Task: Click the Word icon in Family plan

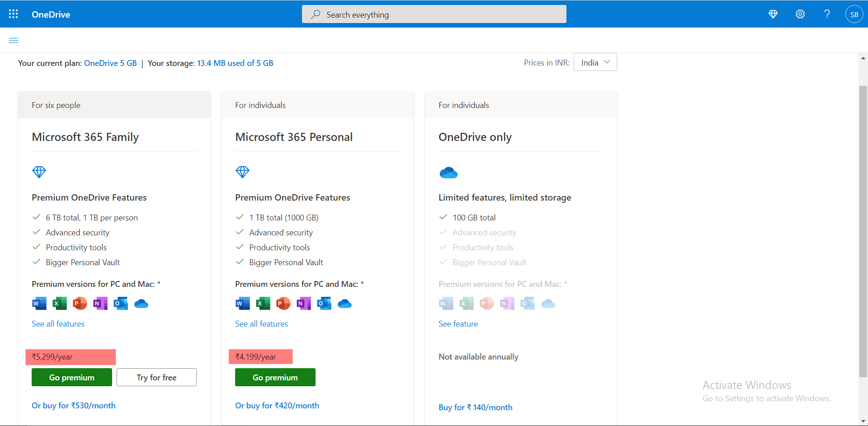Action: pos(39,304)
